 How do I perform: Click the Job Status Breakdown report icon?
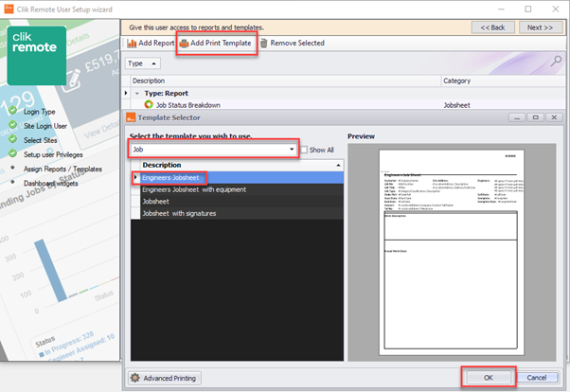click(149, 105)
